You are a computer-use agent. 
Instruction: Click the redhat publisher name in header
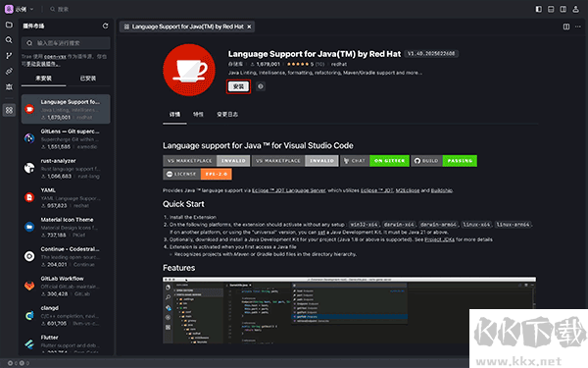tap(339, 64)
